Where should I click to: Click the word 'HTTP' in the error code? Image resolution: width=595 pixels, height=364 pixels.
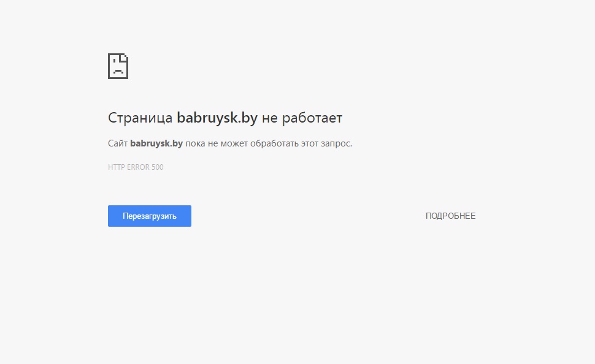(x=116, y=167)
